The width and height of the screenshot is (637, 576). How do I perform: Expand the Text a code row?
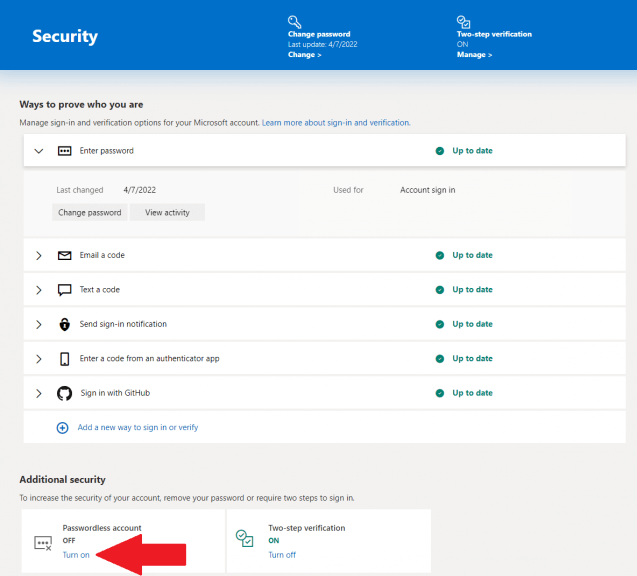pyautogui.click(x=39, y=290)
